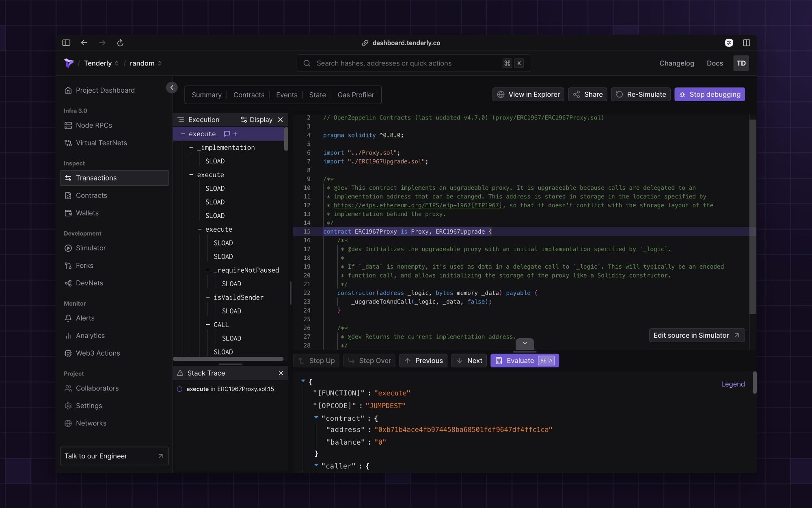
Task: Collapse the caller entry in the evaluation panel
Action: click(316, 465)
